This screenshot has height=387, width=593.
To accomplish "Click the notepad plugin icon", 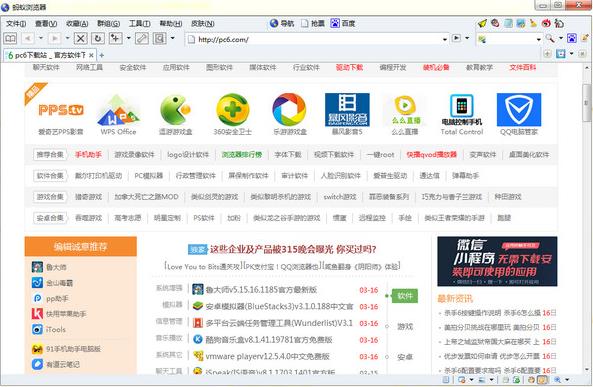I will coord(508,23).
